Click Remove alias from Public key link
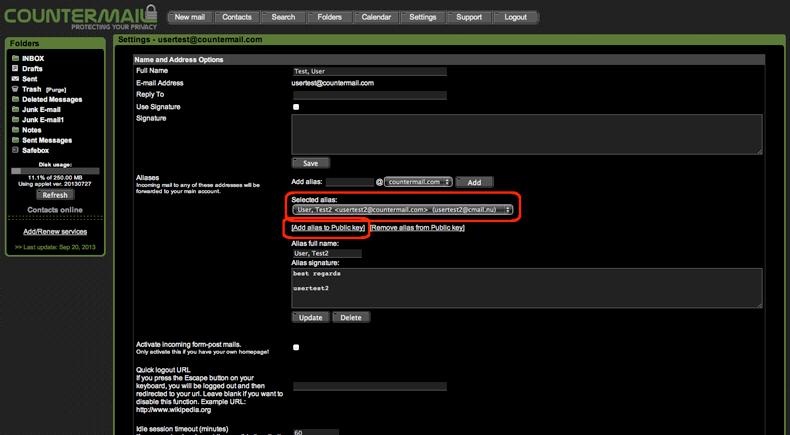Viewport: 790px width, 435px height. tap(417, 228)
